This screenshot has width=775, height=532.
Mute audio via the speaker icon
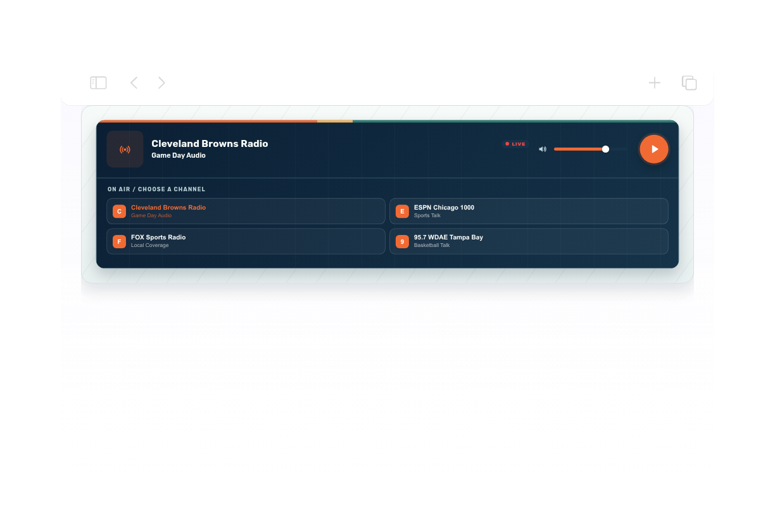543,149
